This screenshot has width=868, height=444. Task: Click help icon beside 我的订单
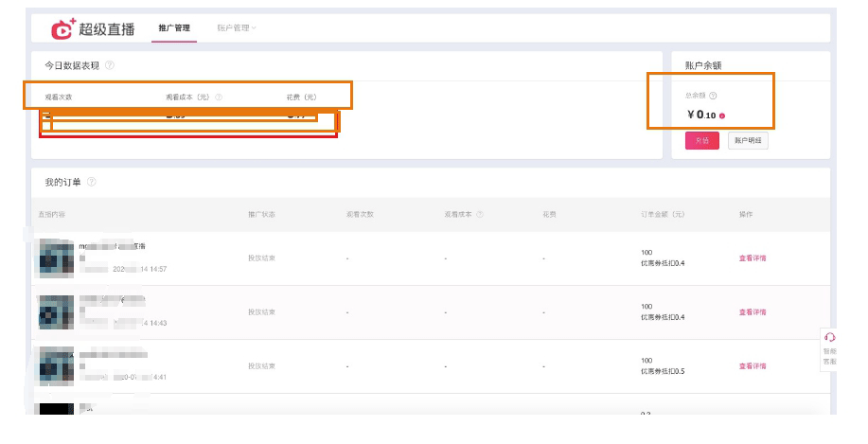pos(92,182)
